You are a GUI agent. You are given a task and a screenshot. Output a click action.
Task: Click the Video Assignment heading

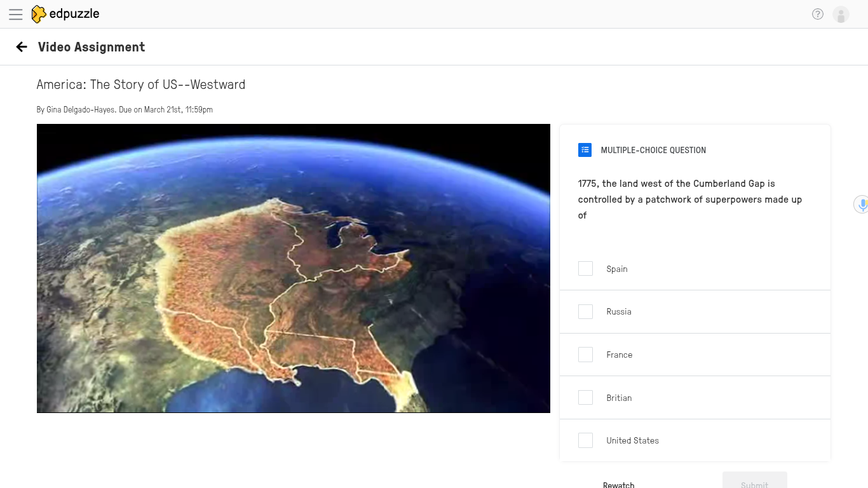(92, 47)
